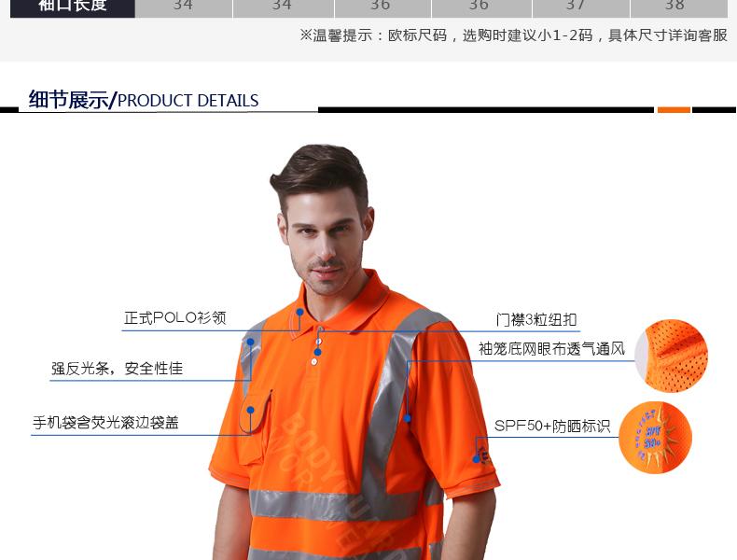This screenshot has height=560, width=737.
Task: Click the SPF50+防晒标识 label text
Action: coord(551,427)
